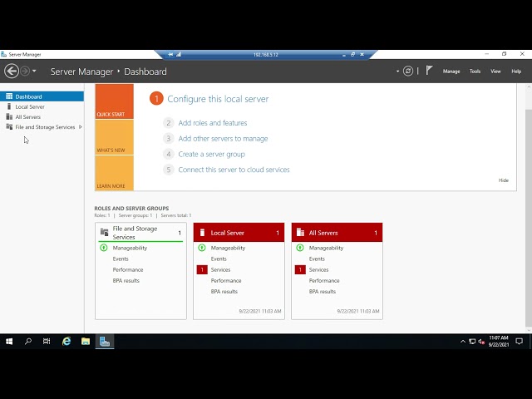Click the Learn More tile
The image size is (532, 399).
pyautogui.click(x=115, y=173)
